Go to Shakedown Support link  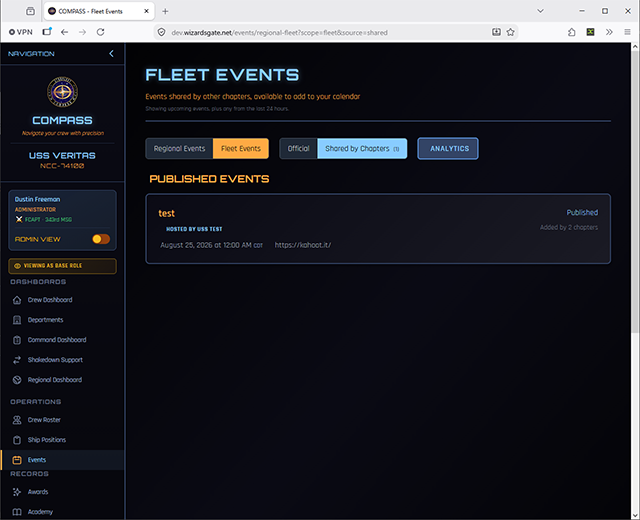(x=55, y=360)
